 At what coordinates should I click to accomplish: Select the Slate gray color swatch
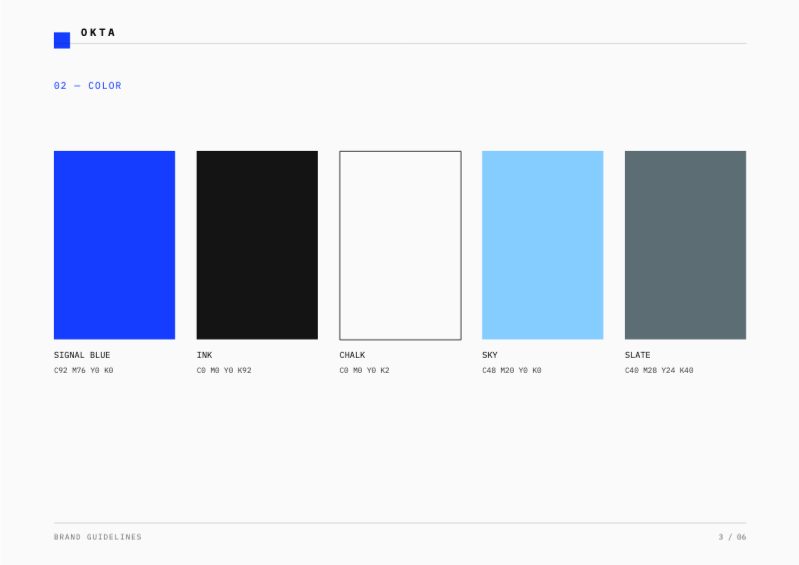point(685,245)
